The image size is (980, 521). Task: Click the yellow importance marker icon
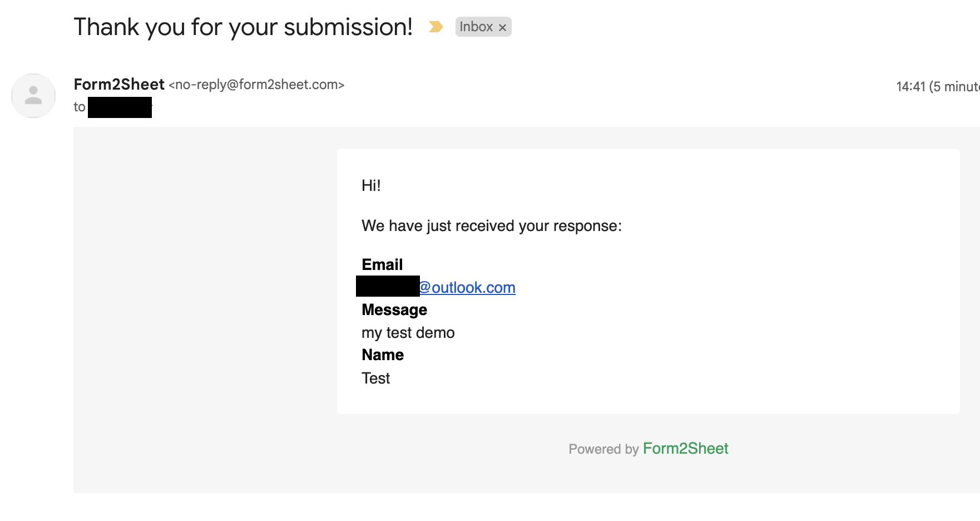point(435,27)
